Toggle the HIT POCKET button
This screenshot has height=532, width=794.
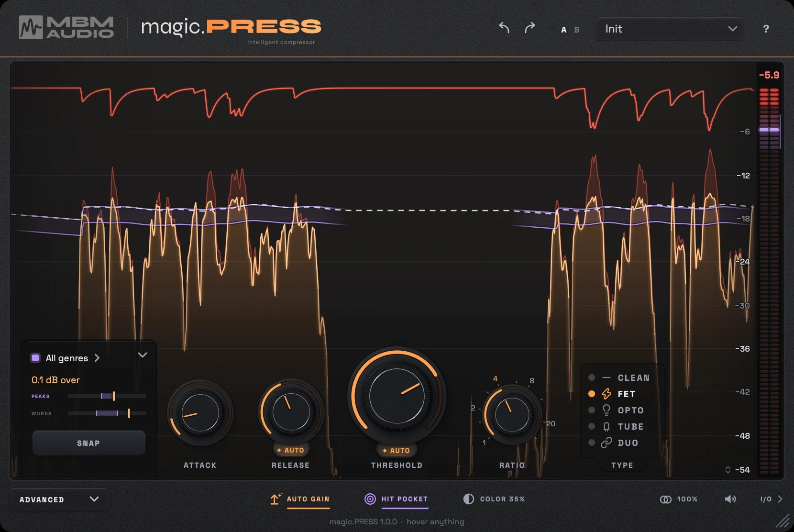pyautogui.click(x=396, y=499)
